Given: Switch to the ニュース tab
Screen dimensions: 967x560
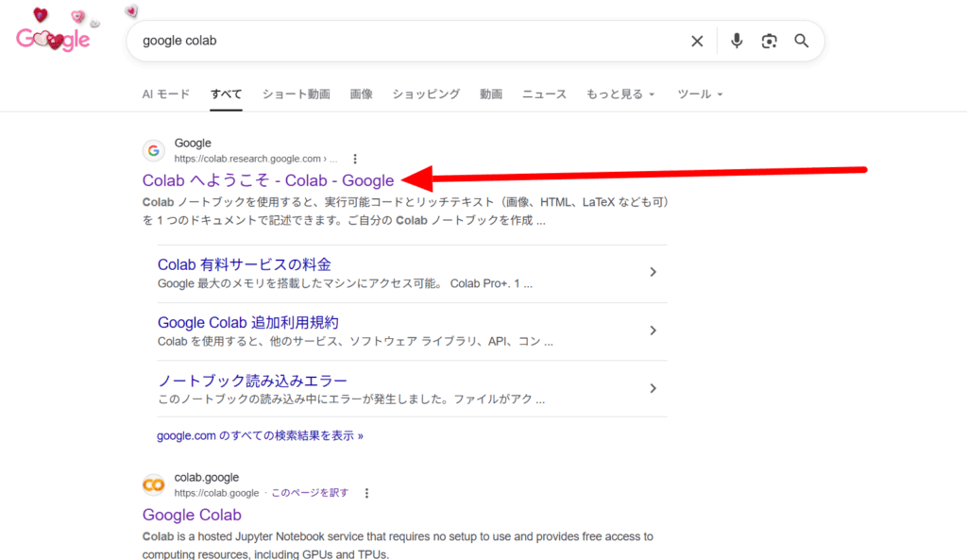Looking at the screenshot, I should [544, 94].
